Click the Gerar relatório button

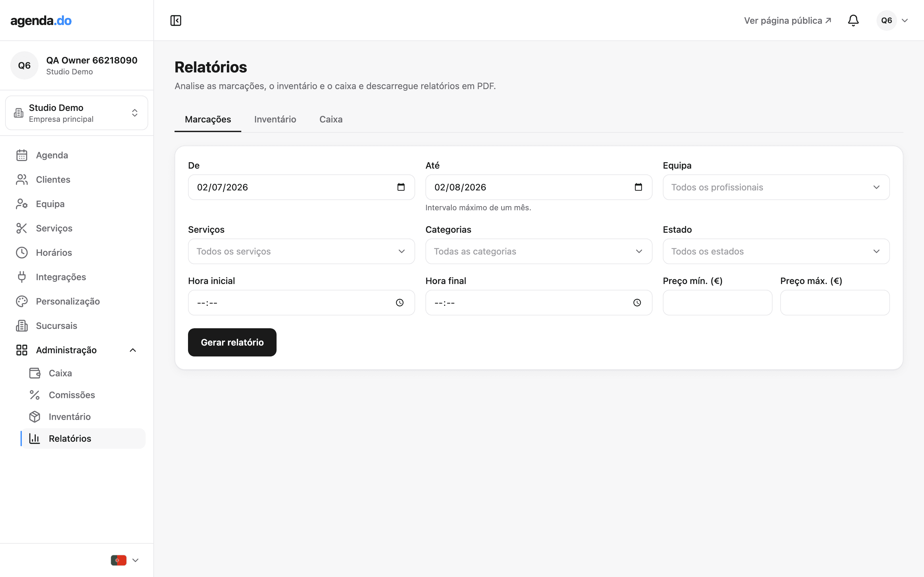point(232,342)
